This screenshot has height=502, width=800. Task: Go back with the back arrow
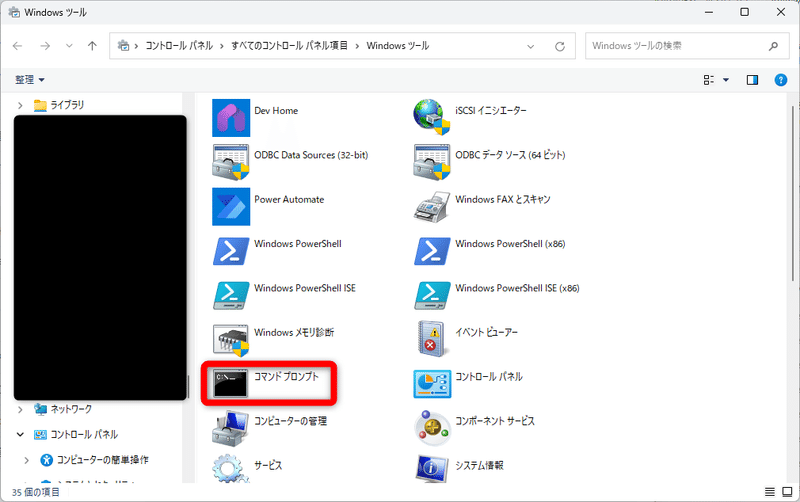pyautogui.click(x=17, y=46)
